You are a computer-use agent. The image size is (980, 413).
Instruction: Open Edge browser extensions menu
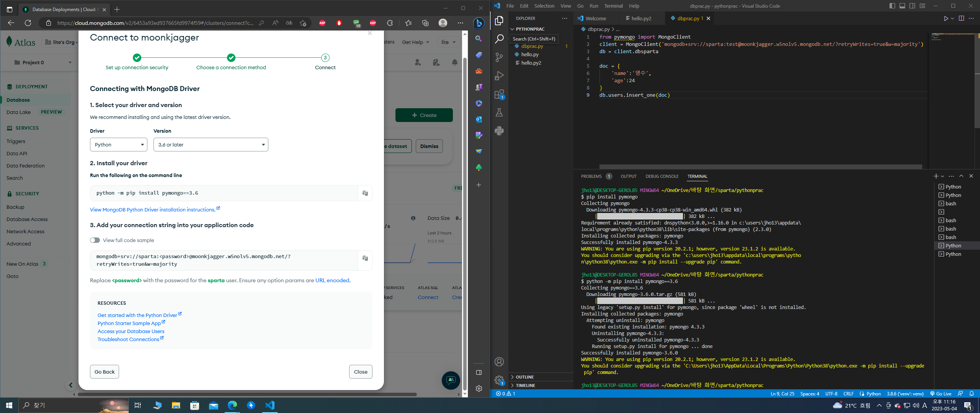click(x=390, y=23)
